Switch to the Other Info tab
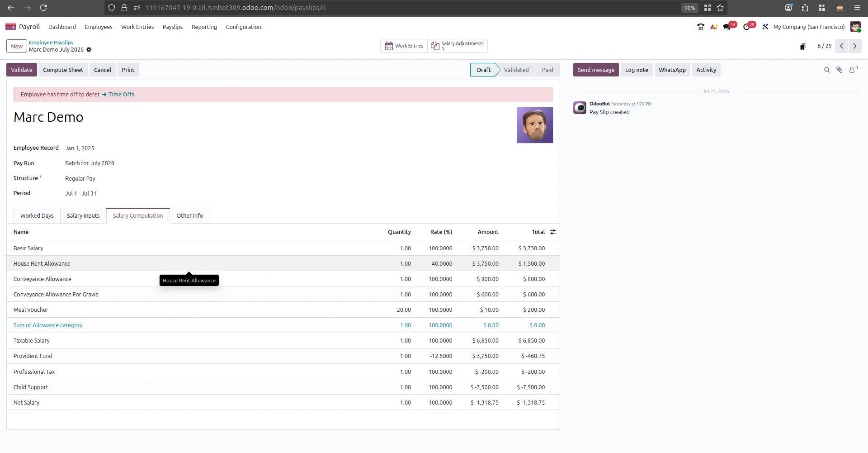Image resolution: width=868 pixels, height=453 pixels. (190, 216)
